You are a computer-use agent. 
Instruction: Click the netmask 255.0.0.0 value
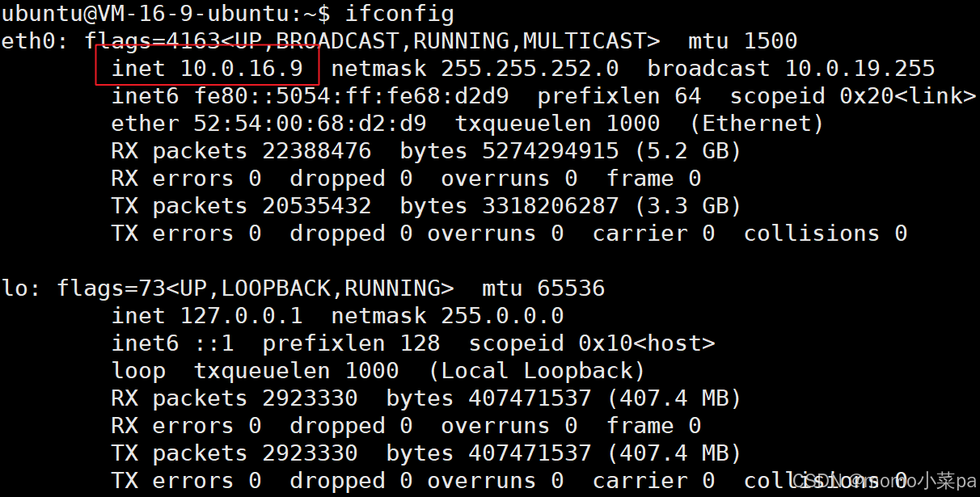(447, 316)
